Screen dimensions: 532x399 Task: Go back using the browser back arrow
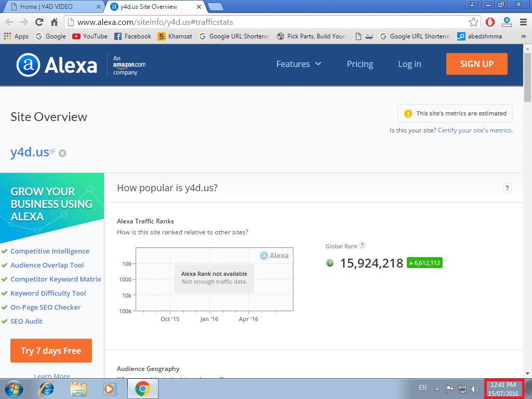pos(9,22)
